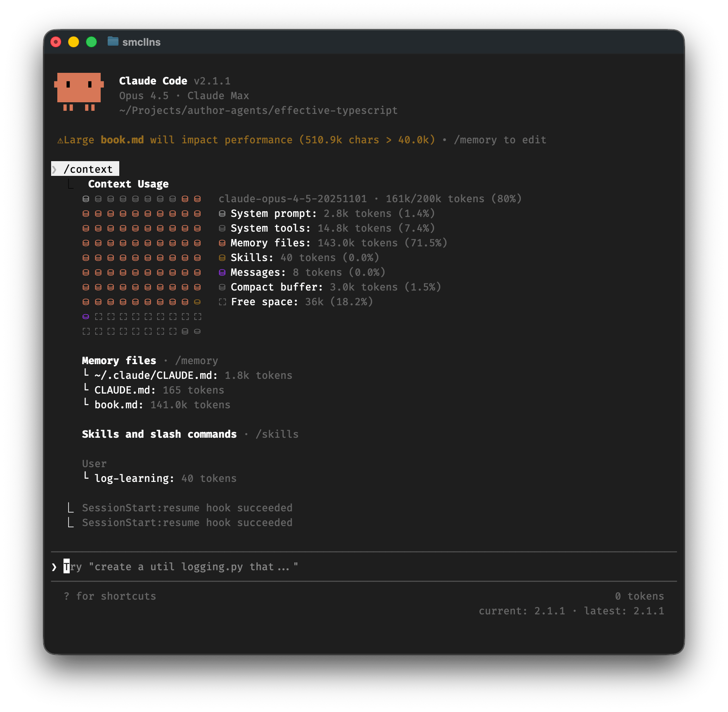Click the warning triangle before Large book.md
The width and height of the screenshot is (728, 712).
[x=60, y=140]
